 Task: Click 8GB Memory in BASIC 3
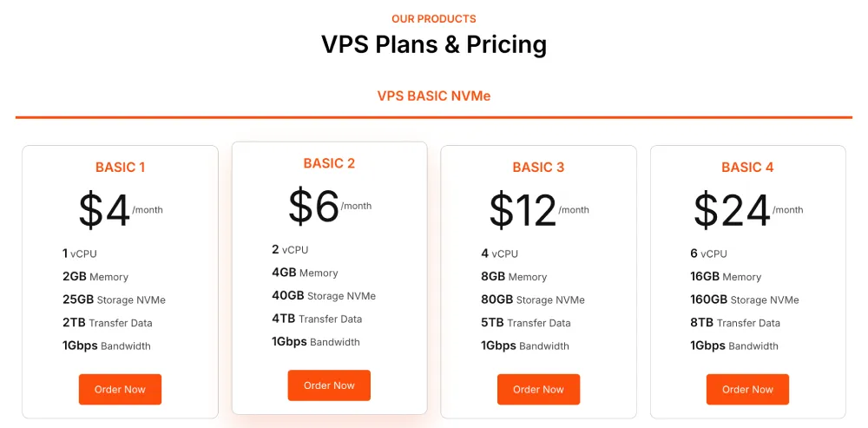[x=514, y=276]
